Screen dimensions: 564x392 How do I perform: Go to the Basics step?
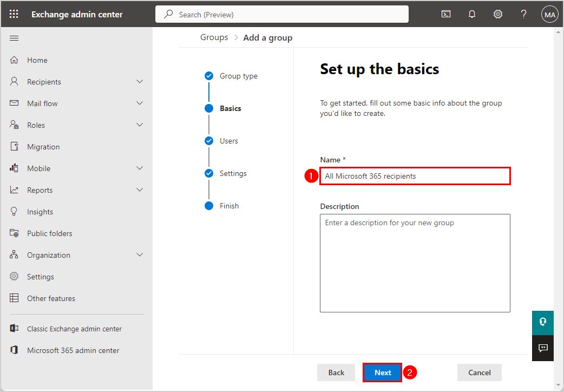pos(231,108)
